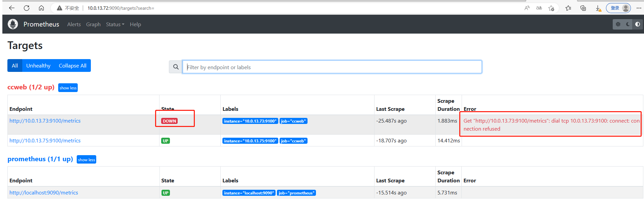Image resolution: width=644 pixels, height=223 pixels.
Task: Click the browser address bar URL
Action: pos(121,8)
